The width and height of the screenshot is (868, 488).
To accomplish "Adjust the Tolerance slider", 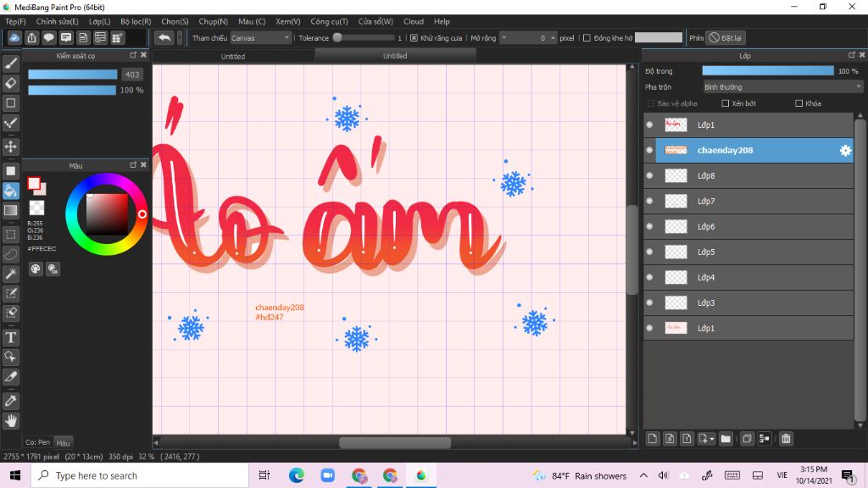I will click(x=364, y=38).
